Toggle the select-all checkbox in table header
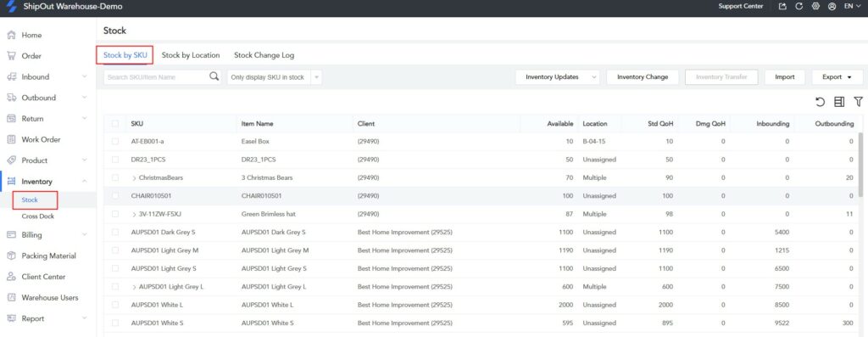Viewport: 868px width, 337px height. coord(115,124)
